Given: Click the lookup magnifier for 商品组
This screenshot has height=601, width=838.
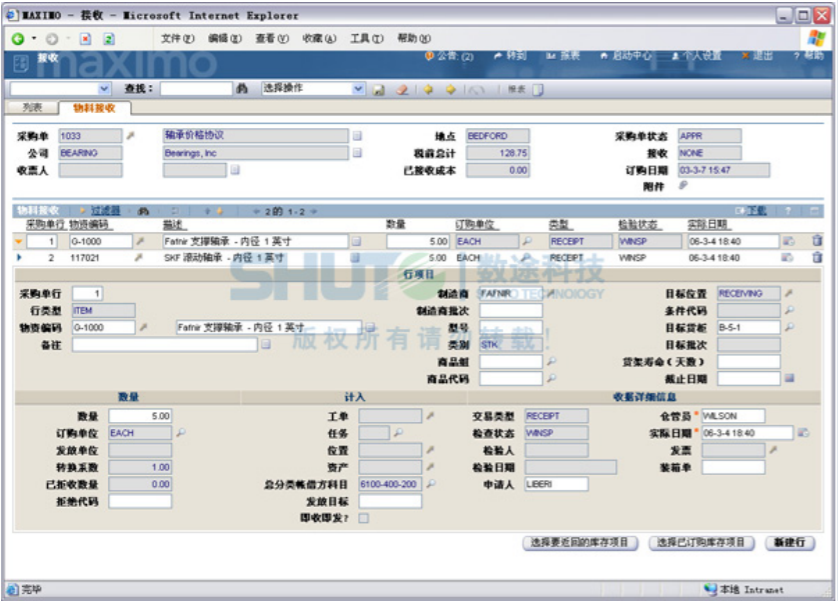Looking at the screenshot, I should tap(551, 362).
